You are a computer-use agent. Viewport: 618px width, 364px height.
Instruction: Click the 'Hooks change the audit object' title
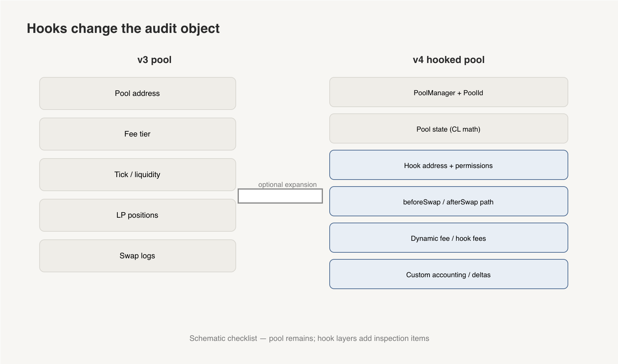[123, 29]
